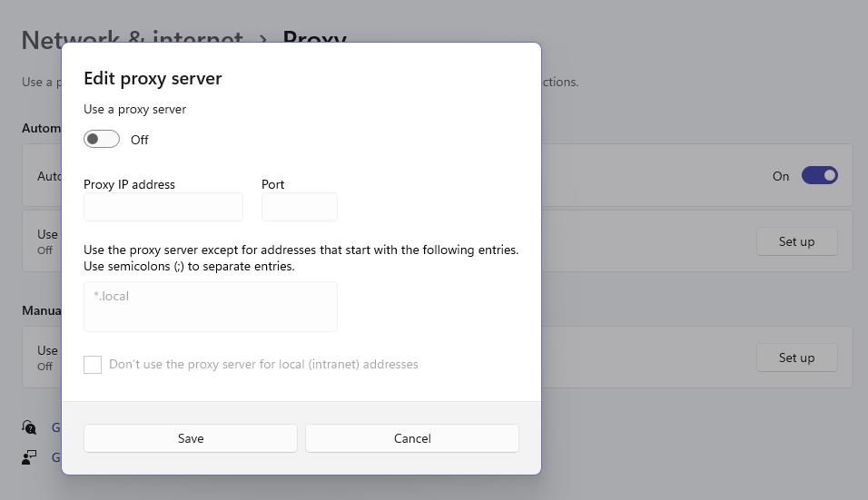Toggle the Use a proxy server switch
868x500 pixels.
tap(102, 139)
